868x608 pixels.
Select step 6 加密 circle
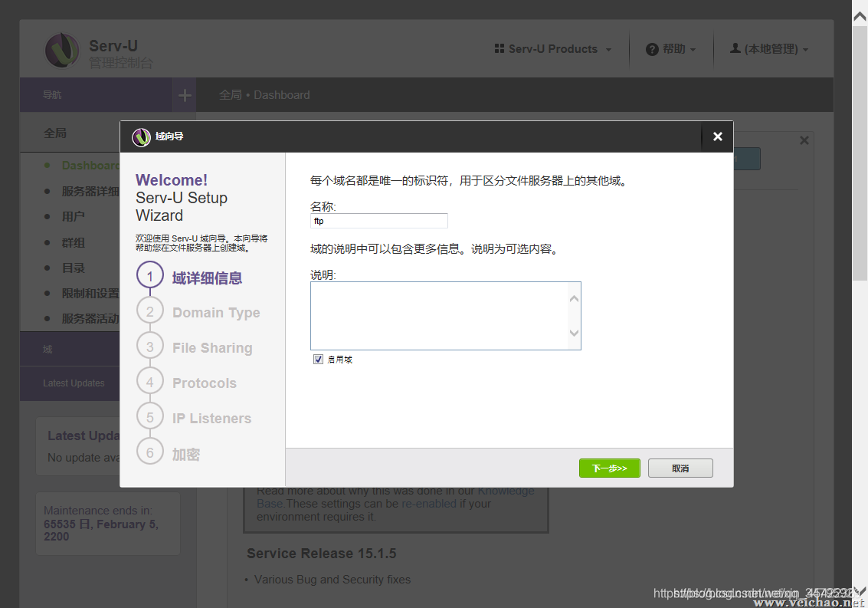150,452
